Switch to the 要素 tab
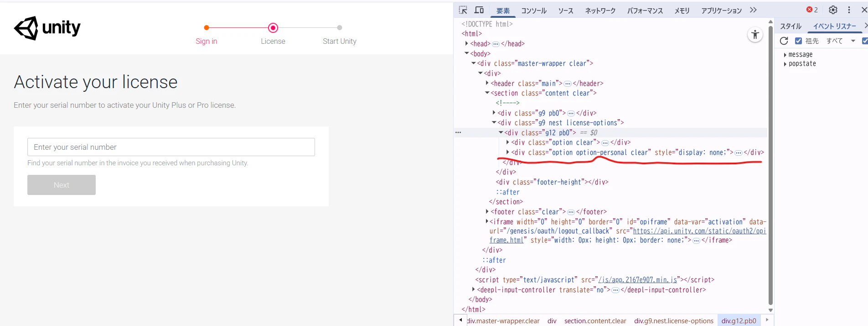The height and width of the screenshot is (326, 868). [x=503, y=11]
